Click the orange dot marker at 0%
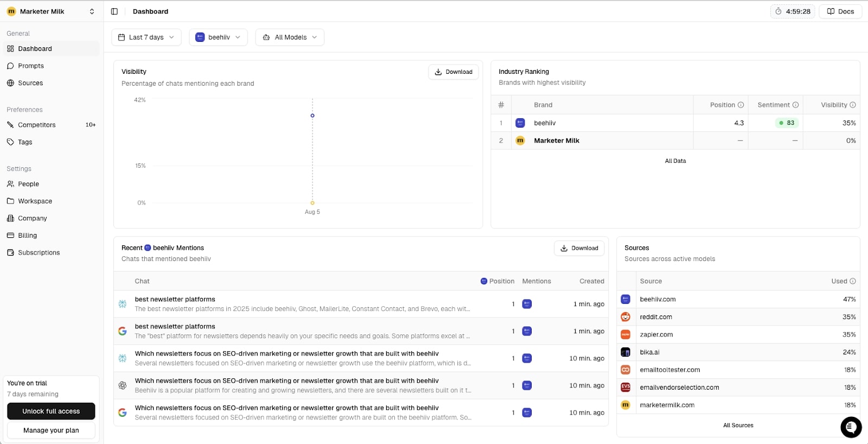Image resolution: width=868 pixels, height=444 pixels. point(312,203)
